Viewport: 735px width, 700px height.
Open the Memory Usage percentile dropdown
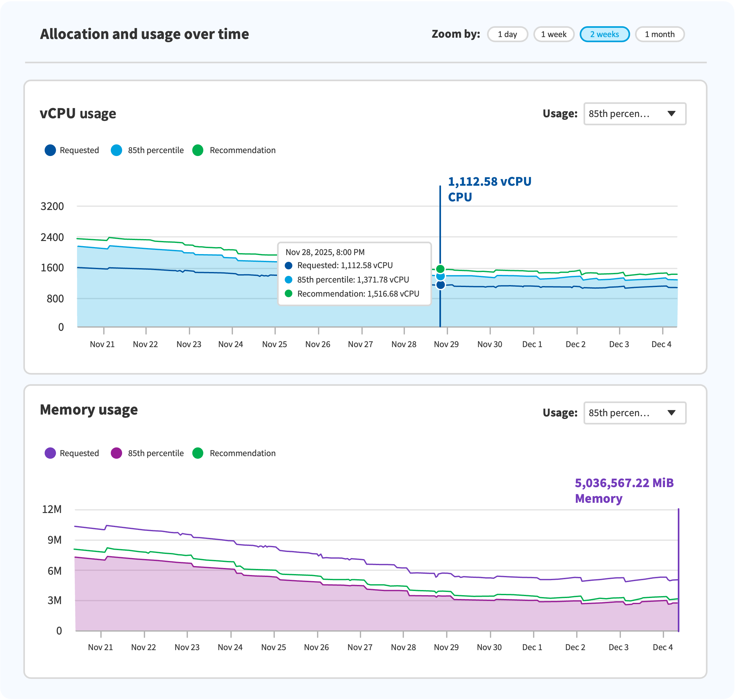coord(634,413)
